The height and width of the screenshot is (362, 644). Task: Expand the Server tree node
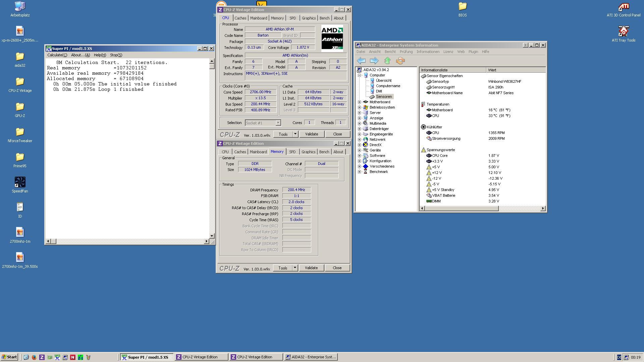[359, 113]
